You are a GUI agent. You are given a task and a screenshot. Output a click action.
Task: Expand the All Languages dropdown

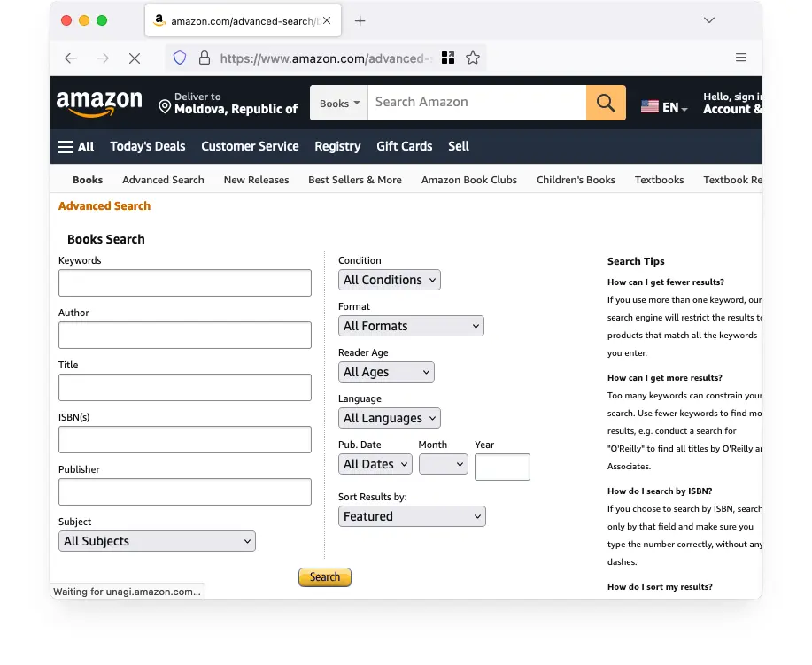[x=390, y=419]
